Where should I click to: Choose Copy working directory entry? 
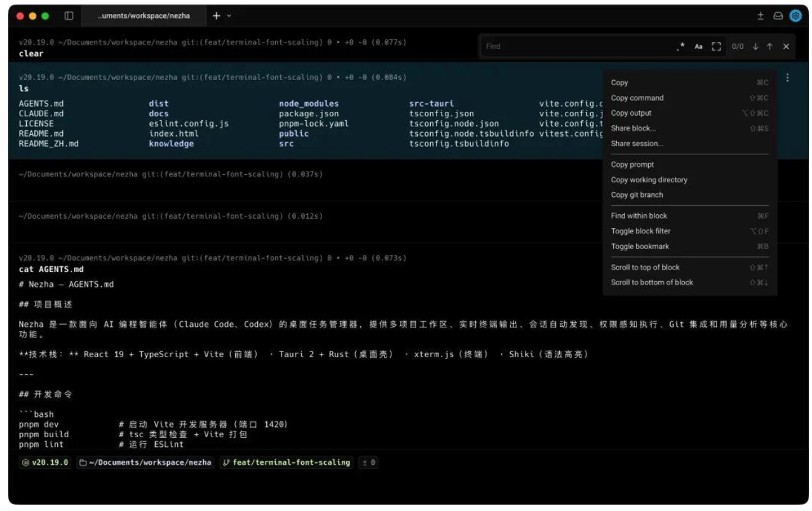point(689,180)
